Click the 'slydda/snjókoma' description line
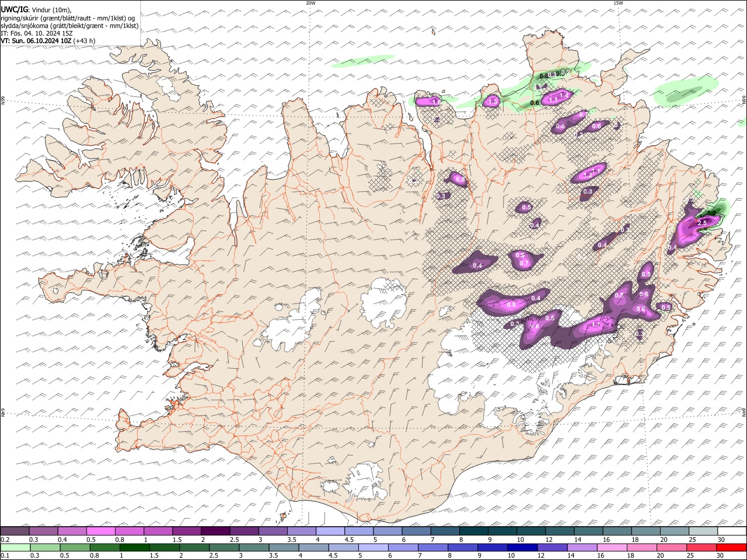 pyautogui.click(x=69, y=26)
